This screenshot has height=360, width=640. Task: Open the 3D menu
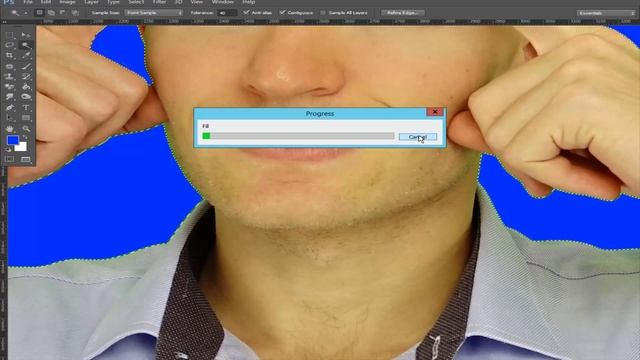(x=178, y=2)
